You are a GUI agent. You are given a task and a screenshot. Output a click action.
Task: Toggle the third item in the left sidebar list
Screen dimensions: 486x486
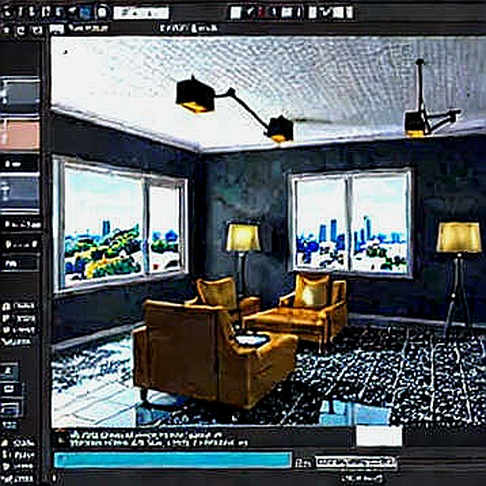(x=18, y=330)
